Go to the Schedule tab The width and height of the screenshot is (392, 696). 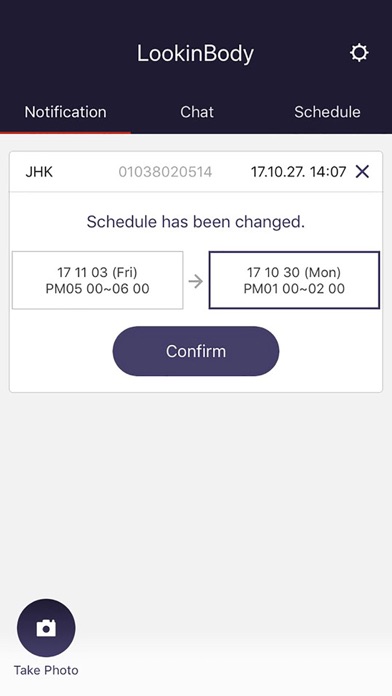tap(327, 112)
